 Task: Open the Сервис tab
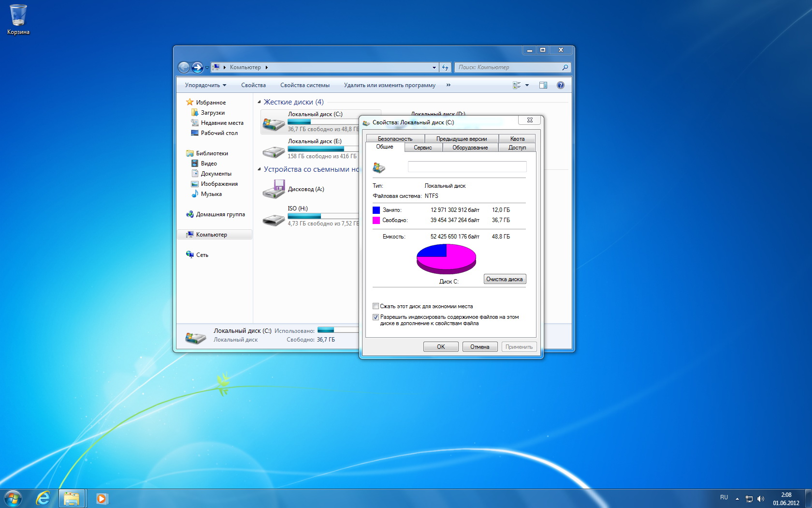[422, 148]
